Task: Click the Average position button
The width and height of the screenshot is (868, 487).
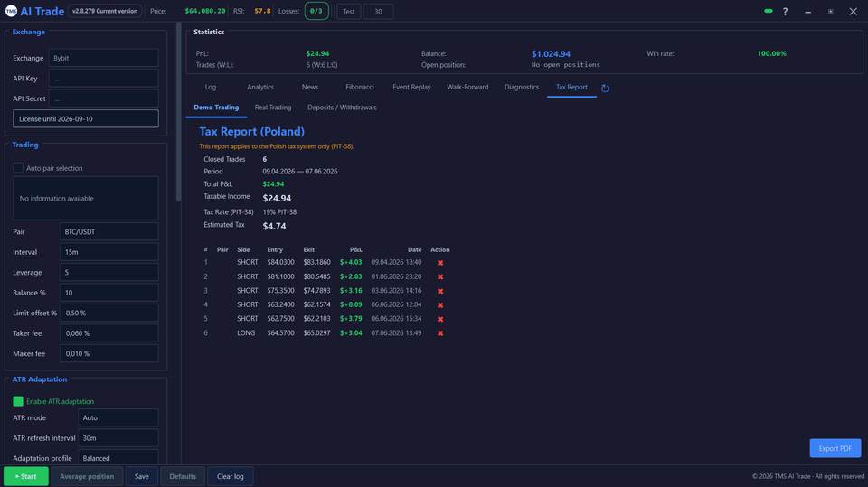Action: (87, 476)
